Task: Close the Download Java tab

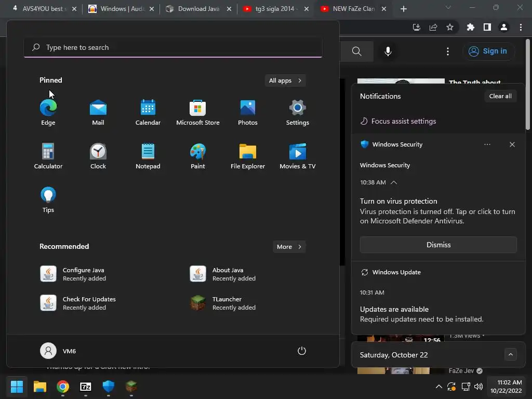Action: [x=229, y=9]
